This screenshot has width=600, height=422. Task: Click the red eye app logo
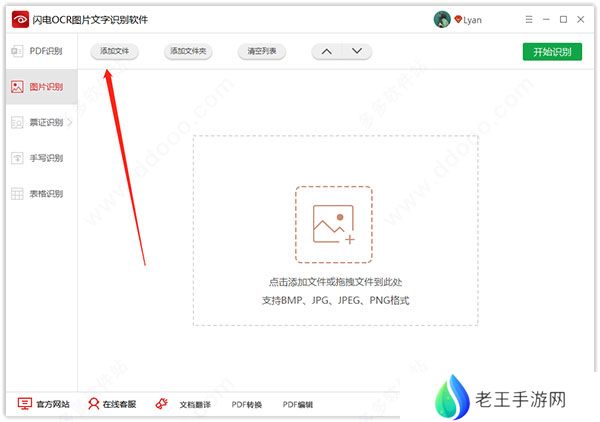(20, 19)
